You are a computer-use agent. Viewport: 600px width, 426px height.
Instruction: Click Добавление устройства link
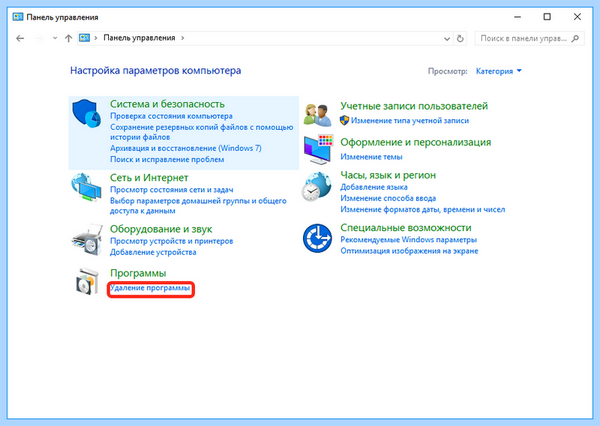point(153,252)
